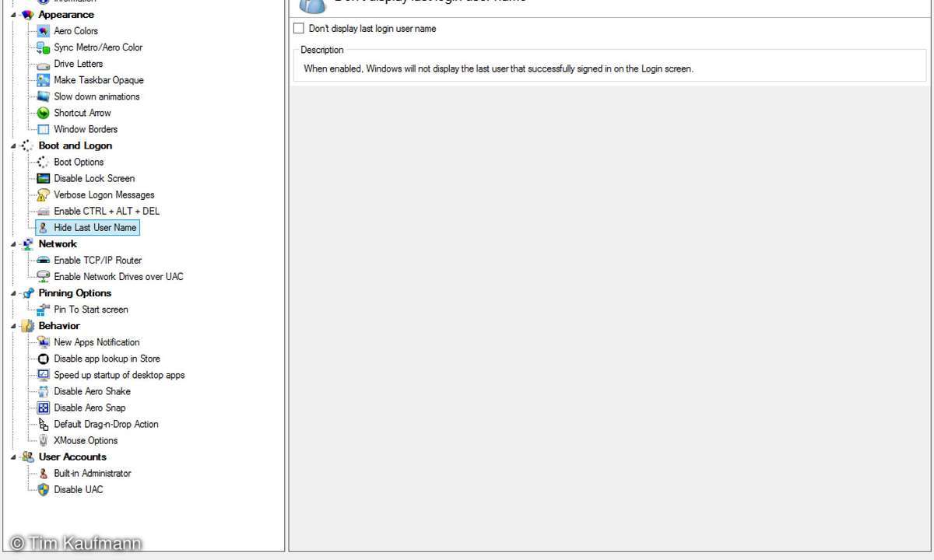Click the Pin To Start screen icon
The image size is (934, 560).
point(44,309)
